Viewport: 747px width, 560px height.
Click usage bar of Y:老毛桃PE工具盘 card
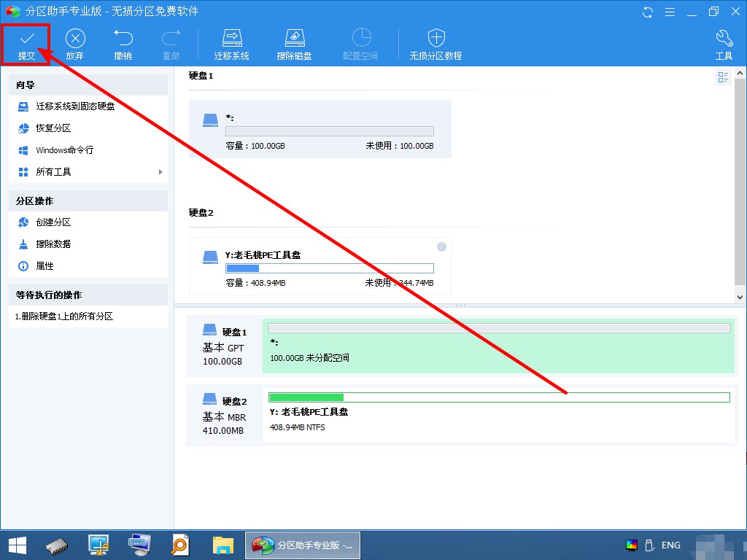[330, 268]
